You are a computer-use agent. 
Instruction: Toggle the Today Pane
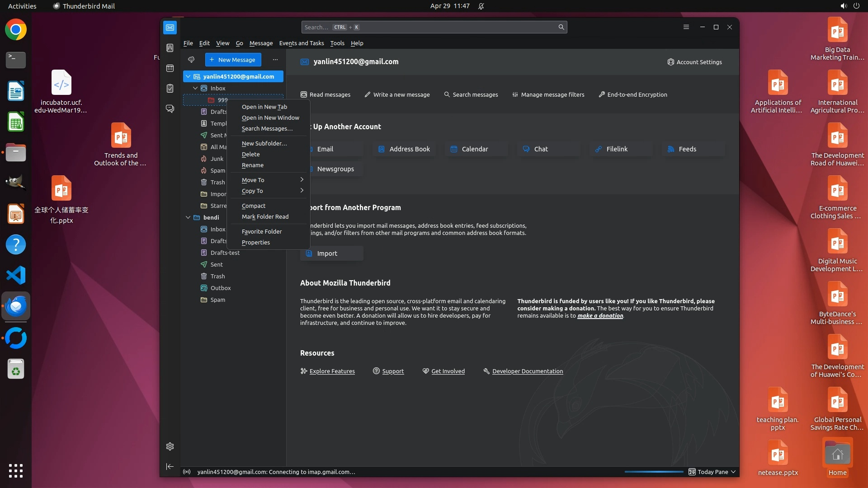pos(712,472)
